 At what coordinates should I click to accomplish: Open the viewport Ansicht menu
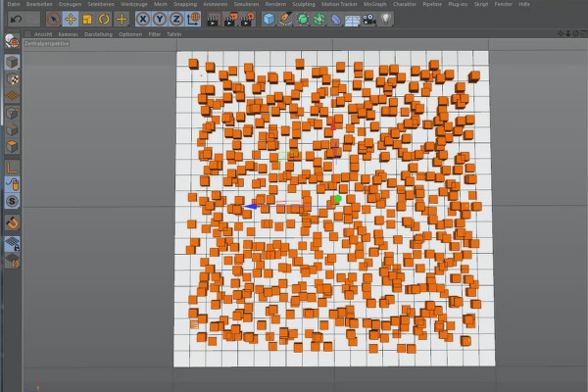[43, 34]
